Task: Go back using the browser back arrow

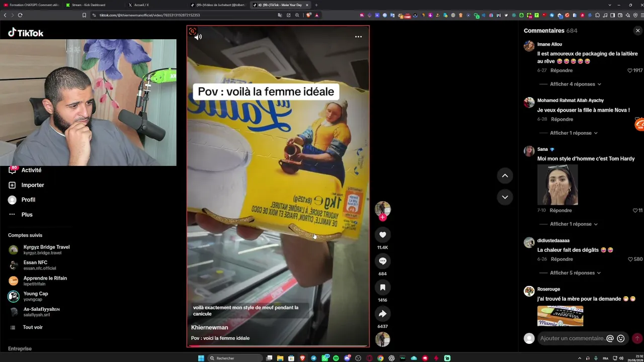Action: (5, 15)
